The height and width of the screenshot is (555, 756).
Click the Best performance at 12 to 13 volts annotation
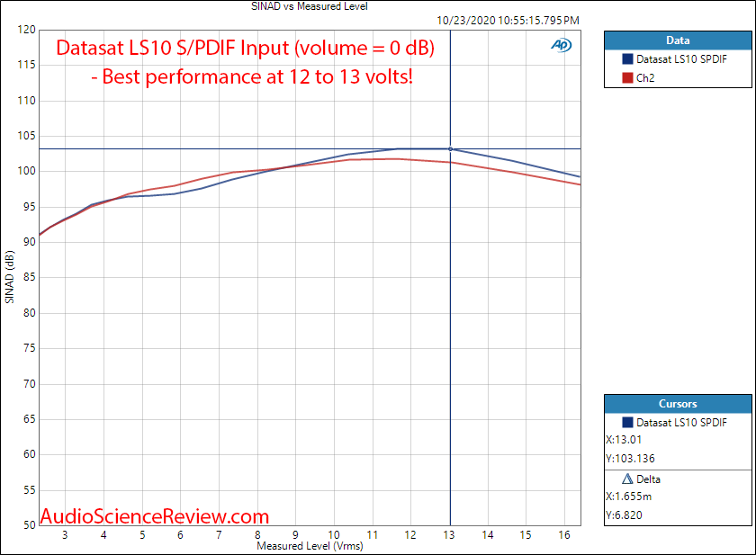point(252,76)
